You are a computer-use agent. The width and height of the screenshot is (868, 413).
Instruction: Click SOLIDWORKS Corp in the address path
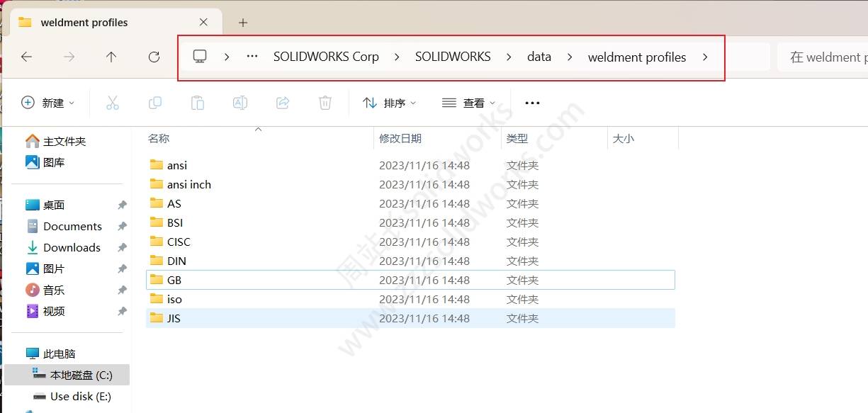tap(326, 57)
